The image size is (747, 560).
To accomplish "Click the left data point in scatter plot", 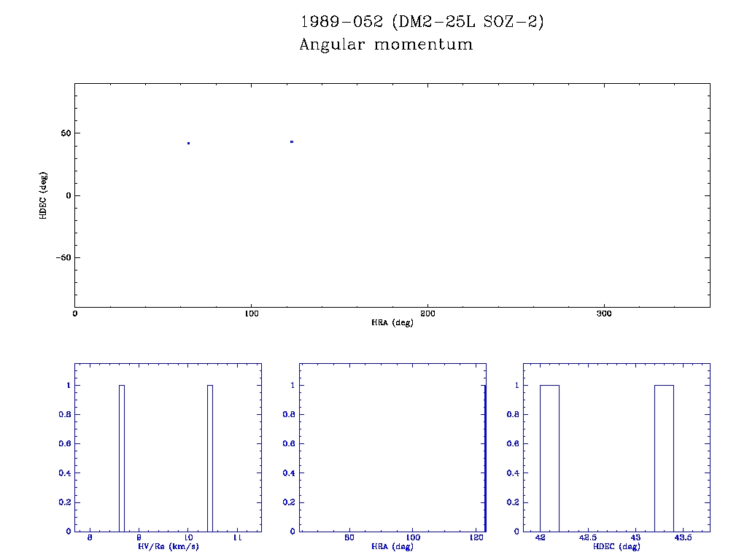I will (188, 143).
